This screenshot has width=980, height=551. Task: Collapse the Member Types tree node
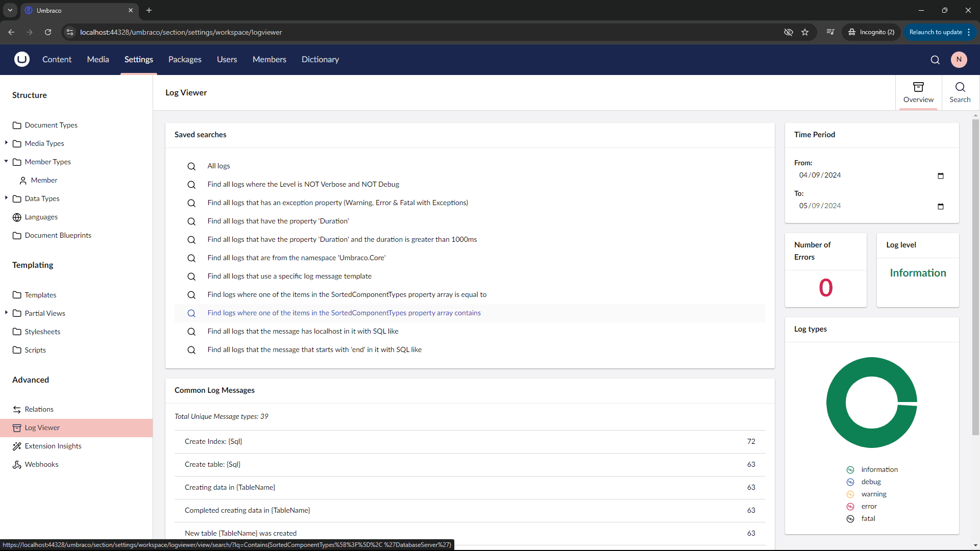[x=6, y=161]
